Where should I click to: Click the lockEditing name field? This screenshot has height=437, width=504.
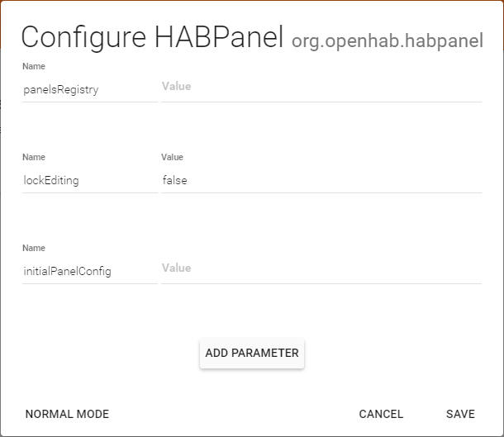pyautogui.click(x=89, y=180)
